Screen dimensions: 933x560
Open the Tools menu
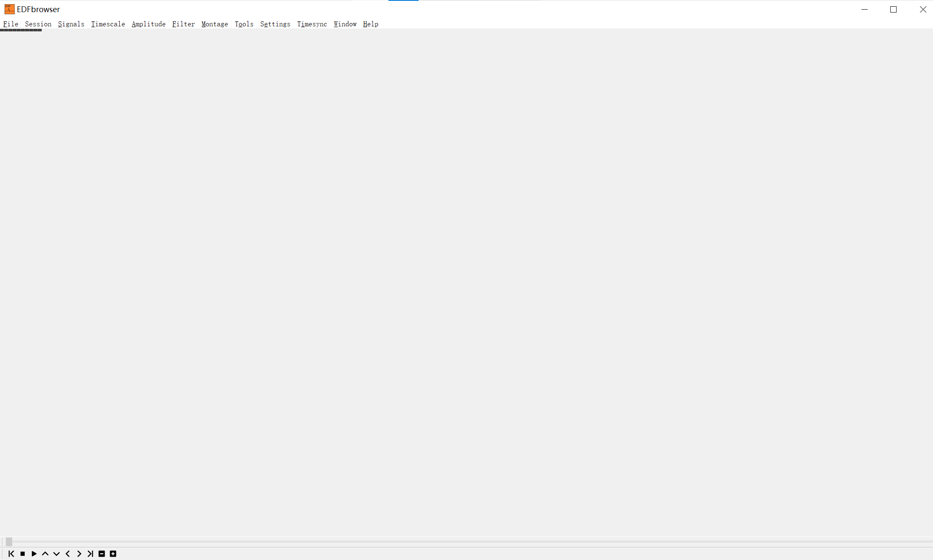tap(244, 24)
